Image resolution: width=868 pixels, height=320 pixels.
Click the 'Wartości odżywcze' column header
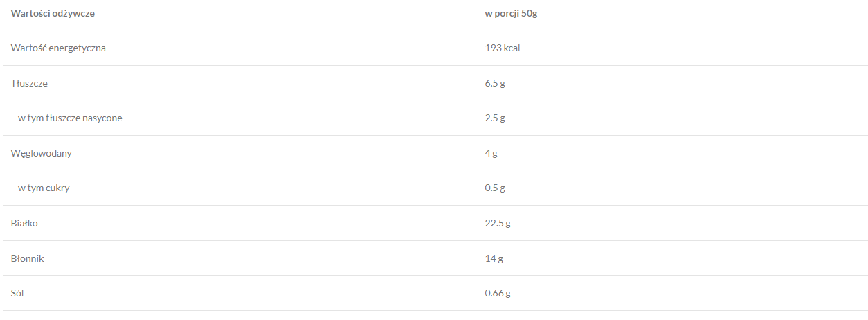[53, 13]
